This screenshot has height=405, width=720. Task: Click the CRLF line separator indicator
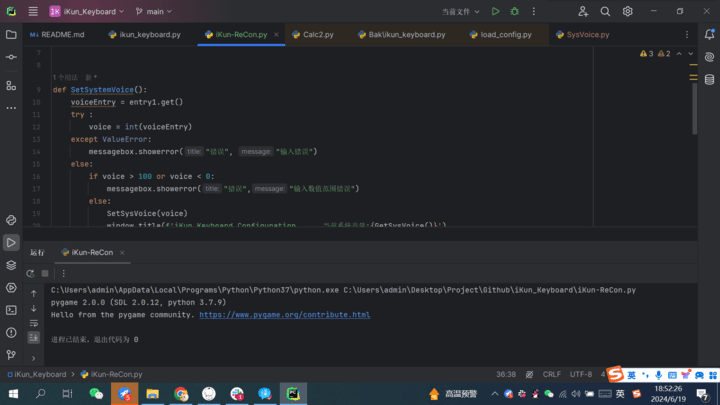coord(551,374)
